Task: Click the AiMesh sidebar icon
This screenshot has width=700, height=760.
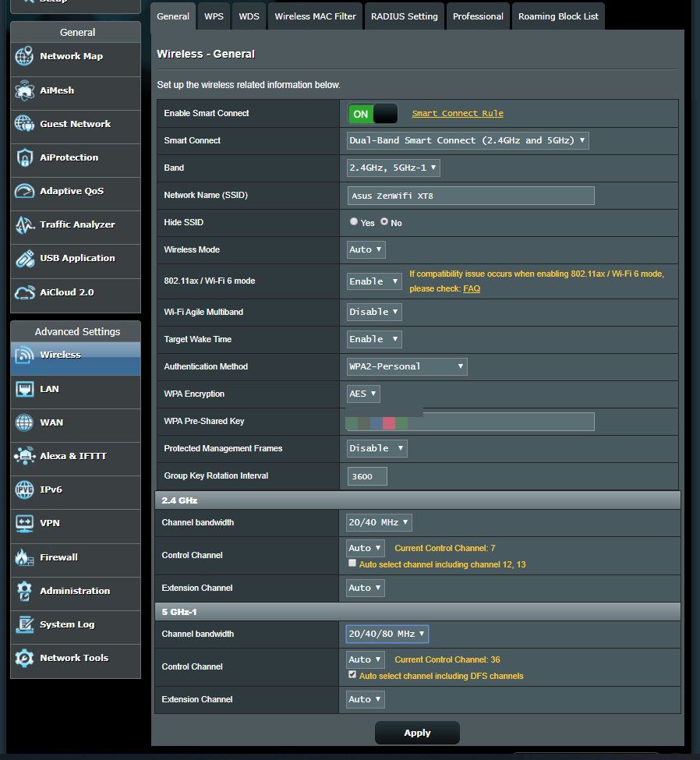Action: tap(24, 90)
